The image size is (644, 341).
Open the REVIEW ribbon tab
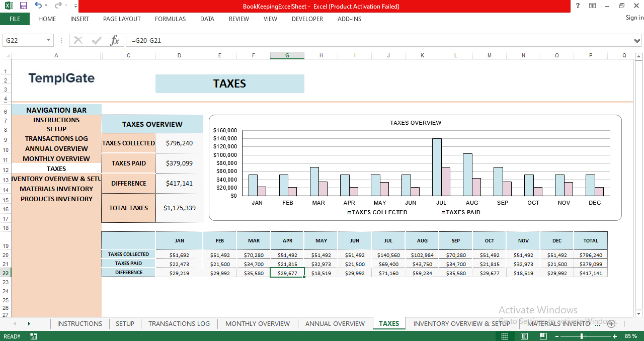[x=239, y=19]
